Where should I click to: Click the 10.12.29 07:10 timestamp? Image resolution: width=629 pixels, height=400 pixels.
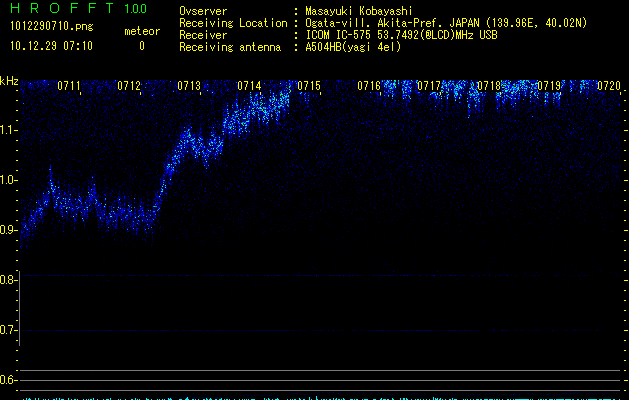coord(50,46)
